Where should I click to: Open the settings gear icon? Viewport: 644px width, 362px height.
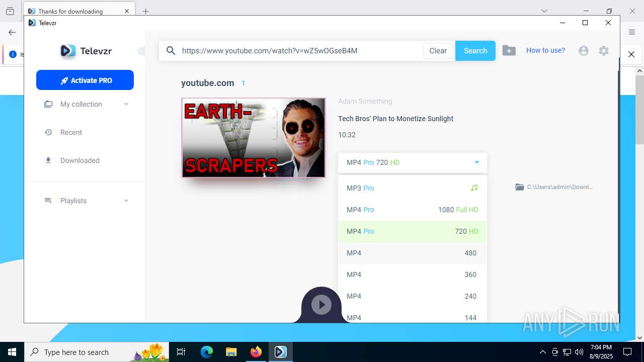click(x=604, y=51)
